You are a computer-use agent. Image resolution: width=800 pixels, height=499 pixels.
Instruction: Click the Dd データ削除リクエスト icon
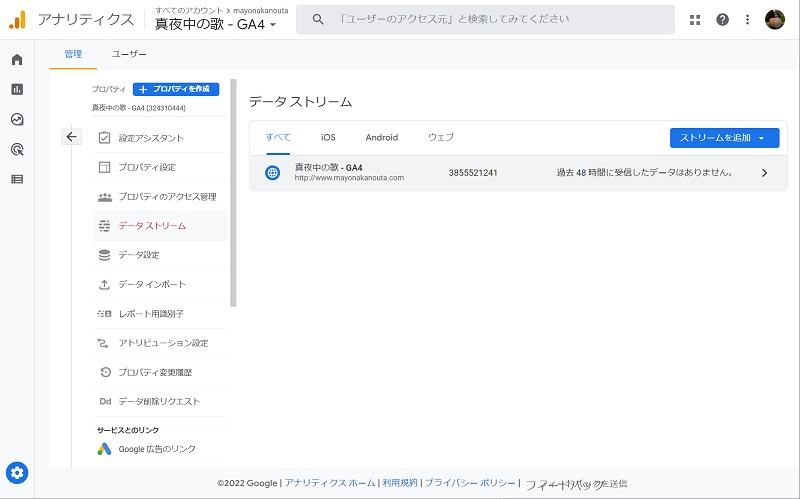point(105,401)
